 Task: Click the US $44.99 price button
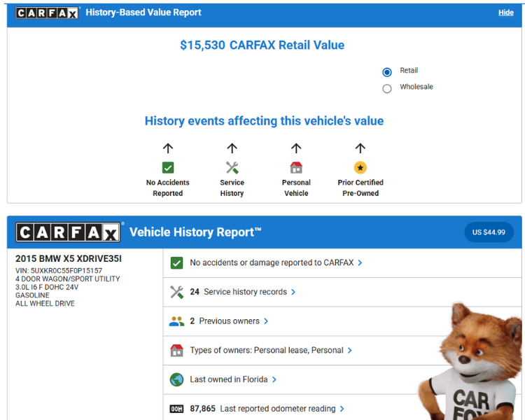coord(489,232)
